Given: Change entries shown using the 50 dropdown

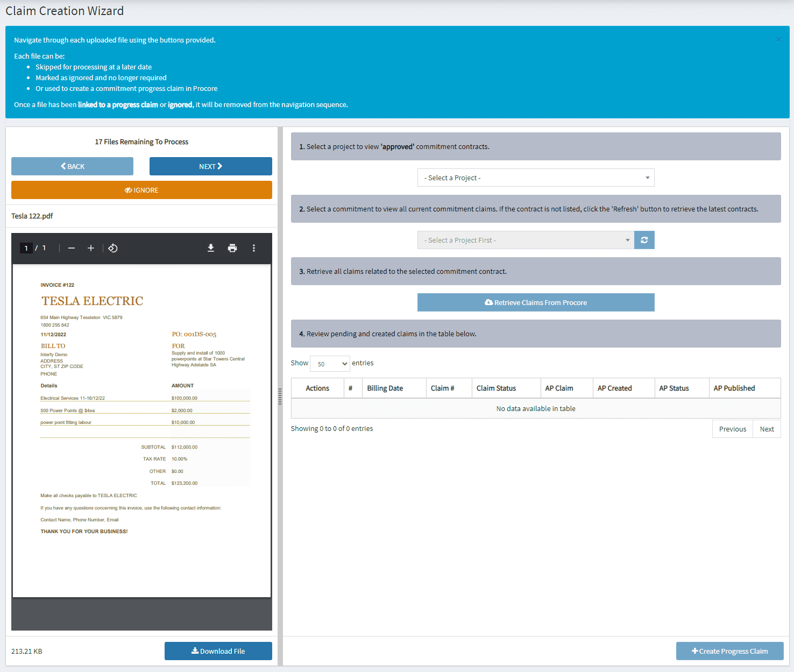Looking at the screenshot, I should click(329, 364).
